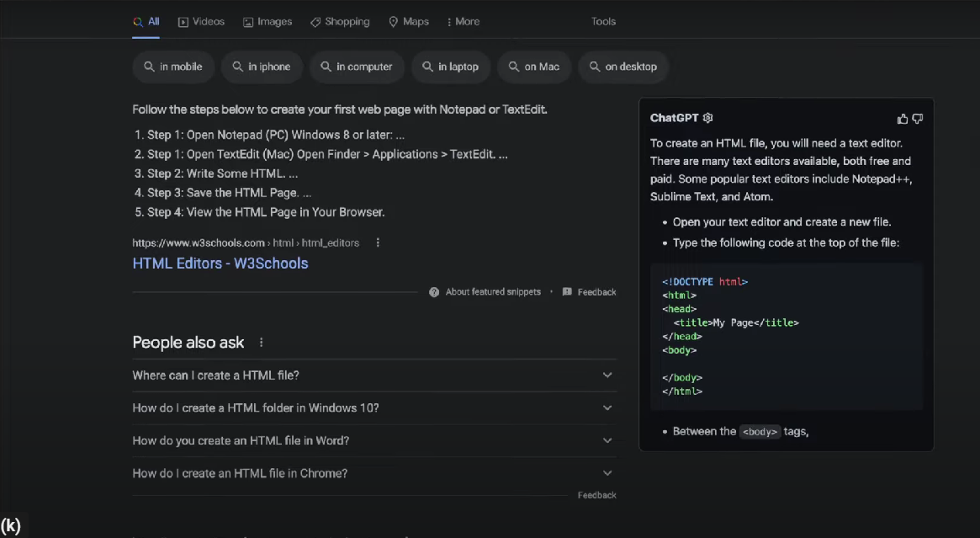This screenshot has height=538, width=980.
Task: Click the <title>My Page</title> code line
Action: tap(736, 322)
